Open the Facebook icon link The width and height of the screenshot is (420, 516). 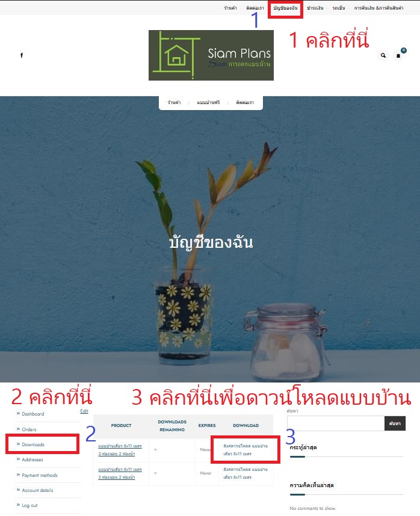[22, 55]
